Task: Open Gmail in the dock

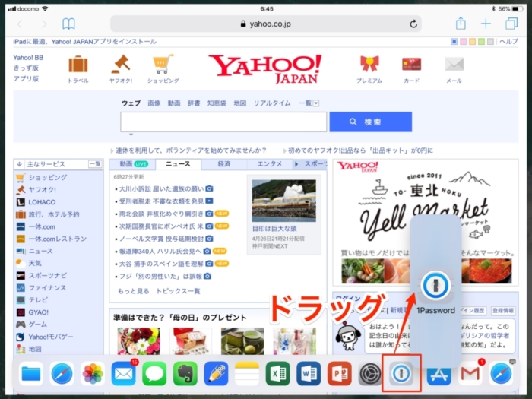Action: (x=470, y=374)
